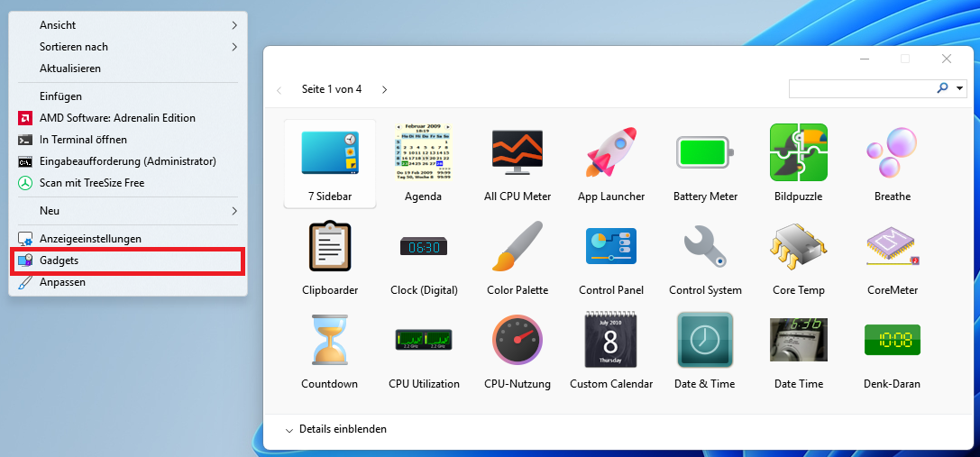980x457 pixels.
Task: Click the gadget search input field
Action: 863,88
